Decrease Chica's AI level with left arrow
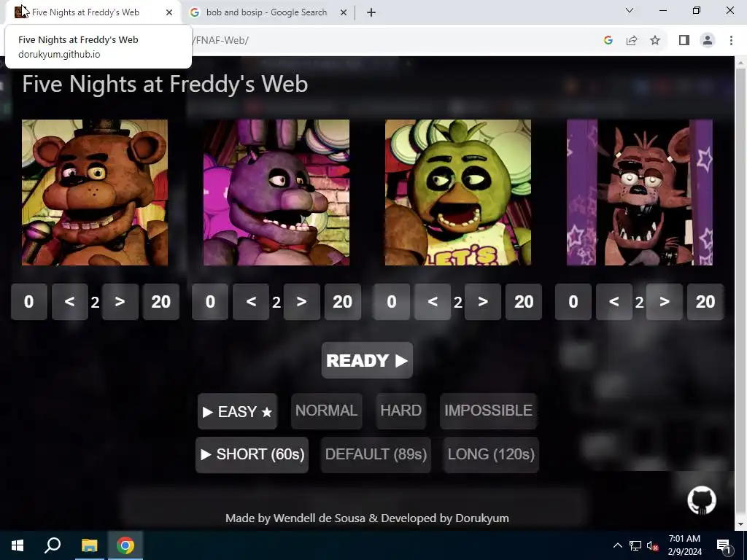This screenshot has width=747, height=560. click(x=433, y=301)
